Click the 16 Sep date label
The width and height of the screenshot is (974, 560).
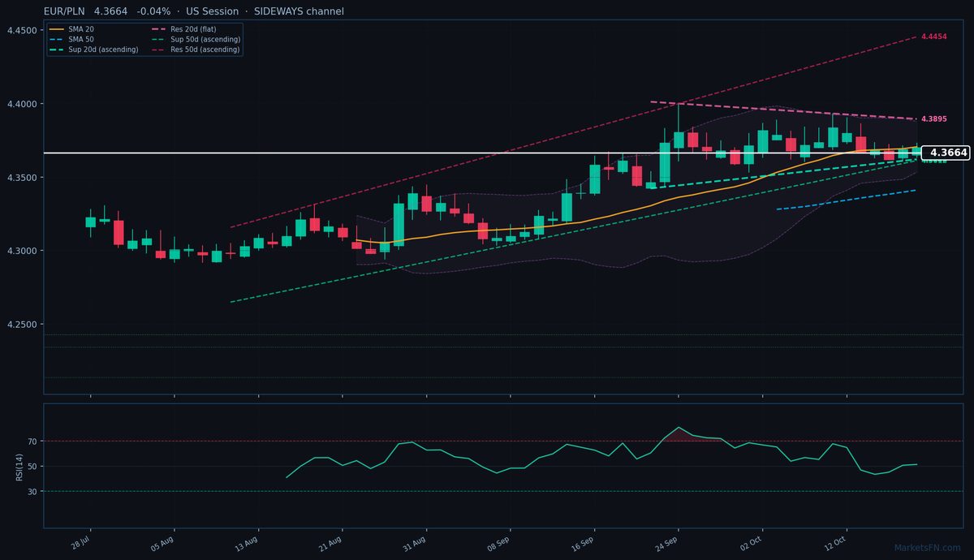click(584, 543)
